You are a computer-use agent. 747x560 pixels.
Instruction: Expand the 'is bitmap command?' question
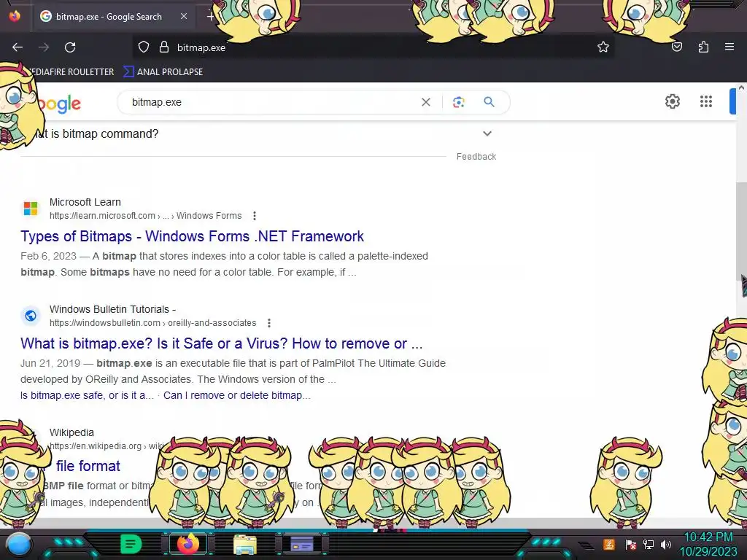tap(487, 134)
